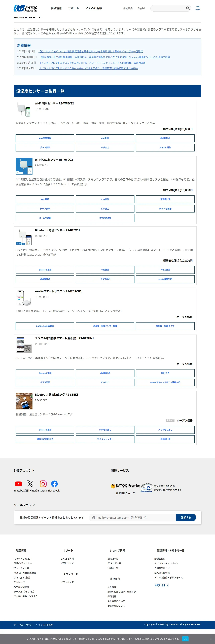Open the Facebook icon
This screenshot has height=644, width=215.
coord(54,484)
